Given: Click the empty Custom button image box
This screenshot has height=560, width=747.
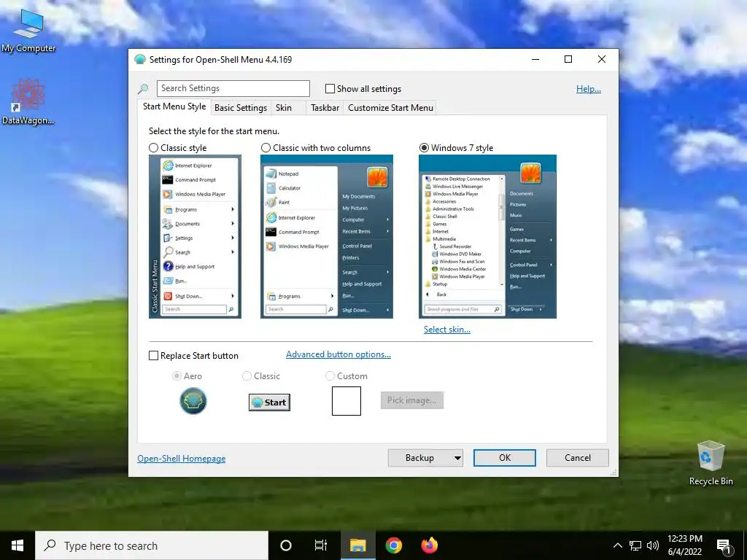Looking at the screenshot, I should pyautogui.click(x=347, y=401).
